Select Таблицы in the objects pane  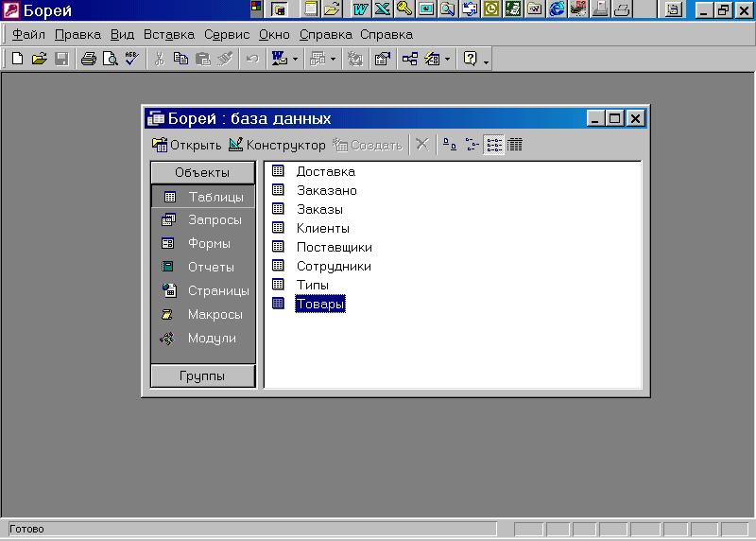[x=203, y=197]
